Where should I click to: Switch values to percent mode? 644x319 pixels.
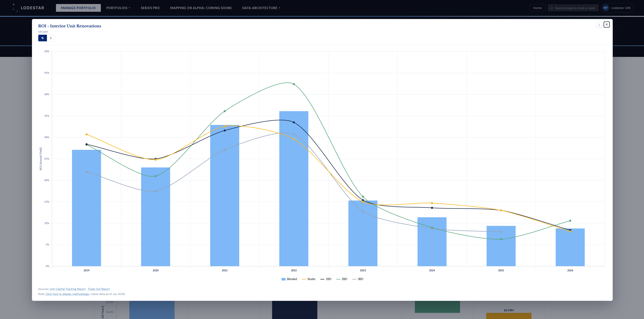coord(43,38)
